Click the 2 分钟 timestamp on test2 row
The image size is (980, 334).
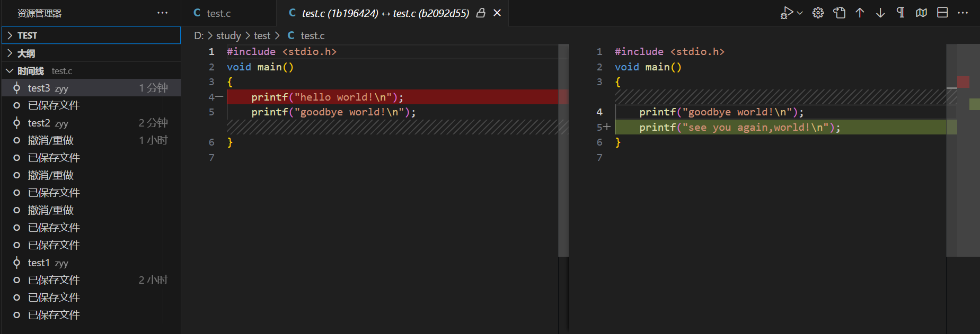(153, 123)
